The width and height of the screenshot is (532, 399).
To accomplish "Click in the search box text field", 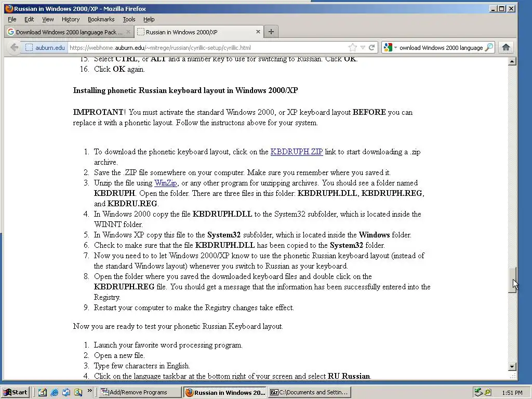I will pyautogui.click(x=441, y=48).
